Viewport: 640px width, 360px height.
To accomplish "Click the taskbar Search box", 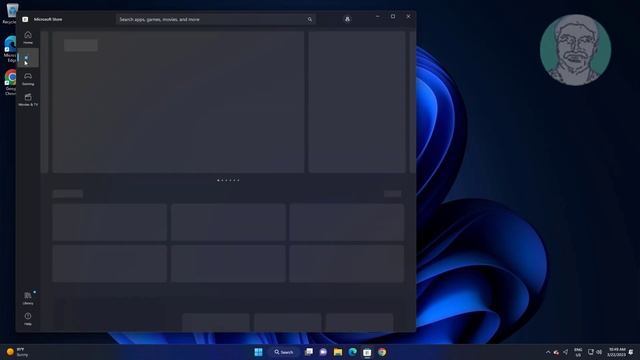I will (x=284, y=352).
